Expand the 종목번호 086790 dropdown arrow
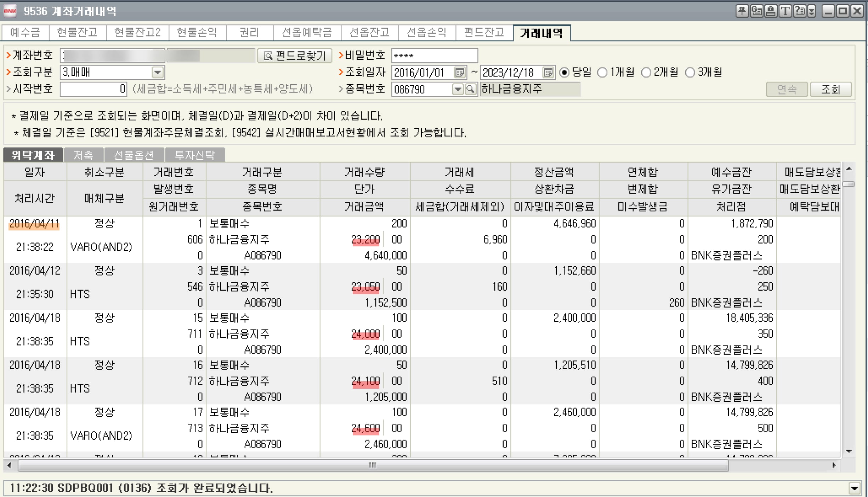 pos(458,89)
